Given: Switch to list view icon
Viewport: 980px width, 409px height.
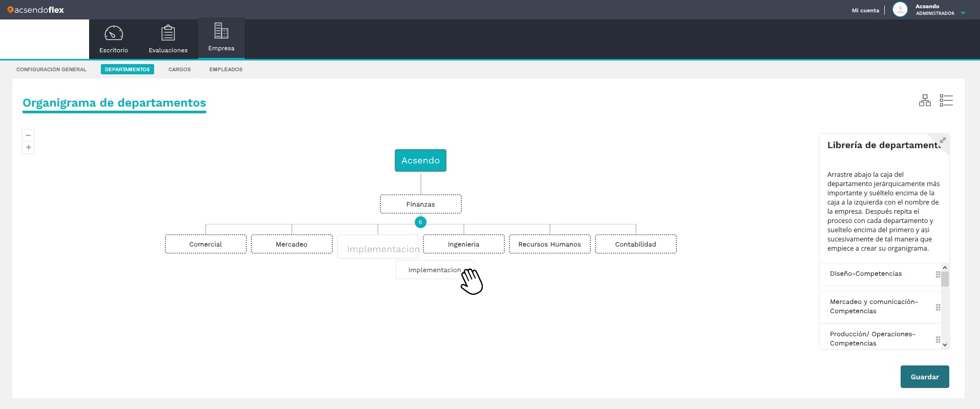Looking at the screenshot, I should point(946,100).
